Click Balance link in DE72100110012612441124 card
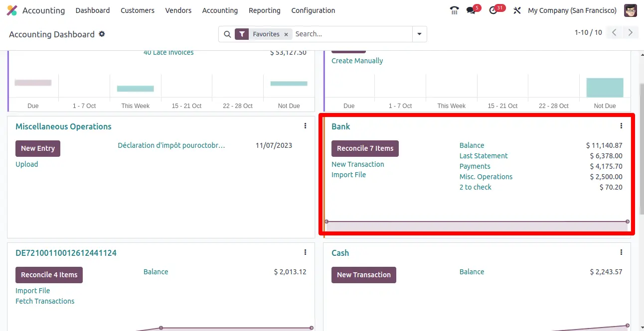644x331 pixels. click(156, 272)
